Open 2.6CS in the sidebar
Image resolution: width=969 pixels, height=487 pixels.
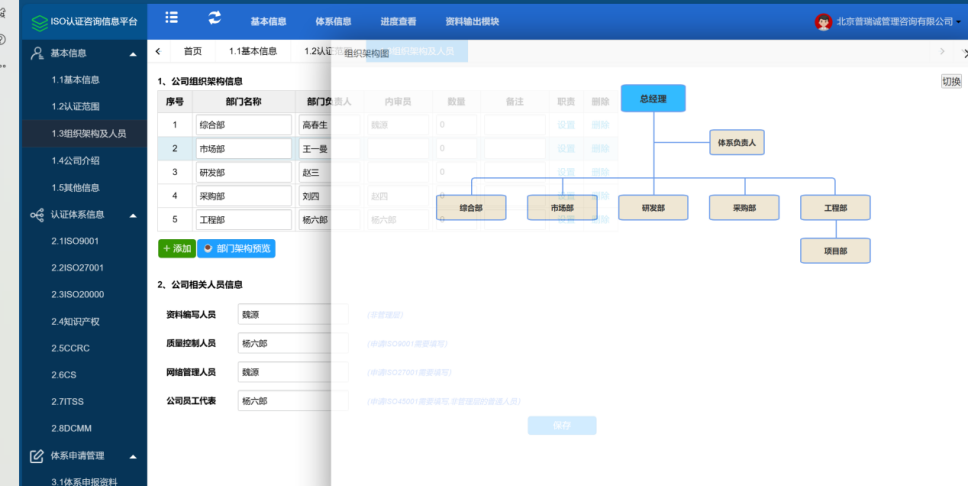coord(64,375)
